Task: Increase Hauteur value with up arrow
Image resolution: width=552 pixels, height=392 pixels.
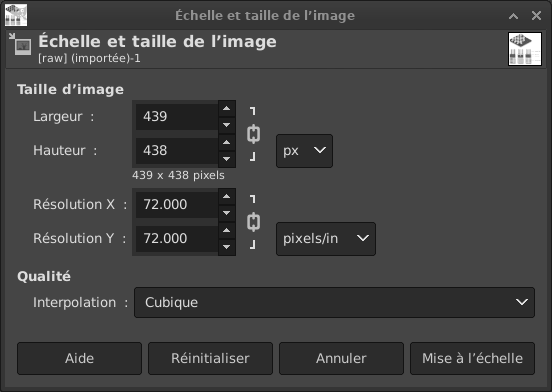Action: [x=227, y=143]
